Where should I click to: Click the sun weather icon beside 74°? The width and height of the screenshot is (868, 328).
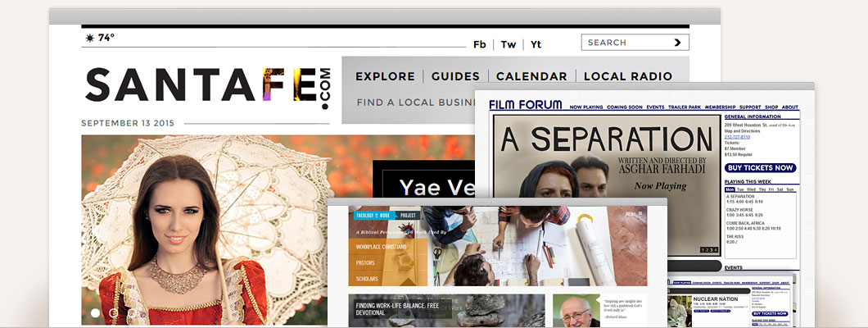(90, 39)
